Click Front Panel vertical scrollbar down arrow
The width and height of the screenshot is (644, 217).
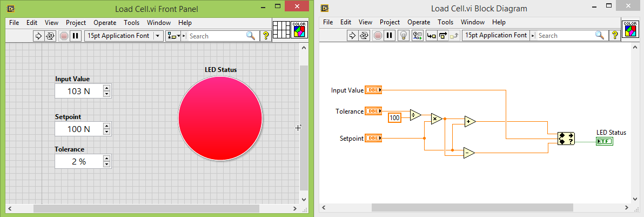(x=304, y=199)
